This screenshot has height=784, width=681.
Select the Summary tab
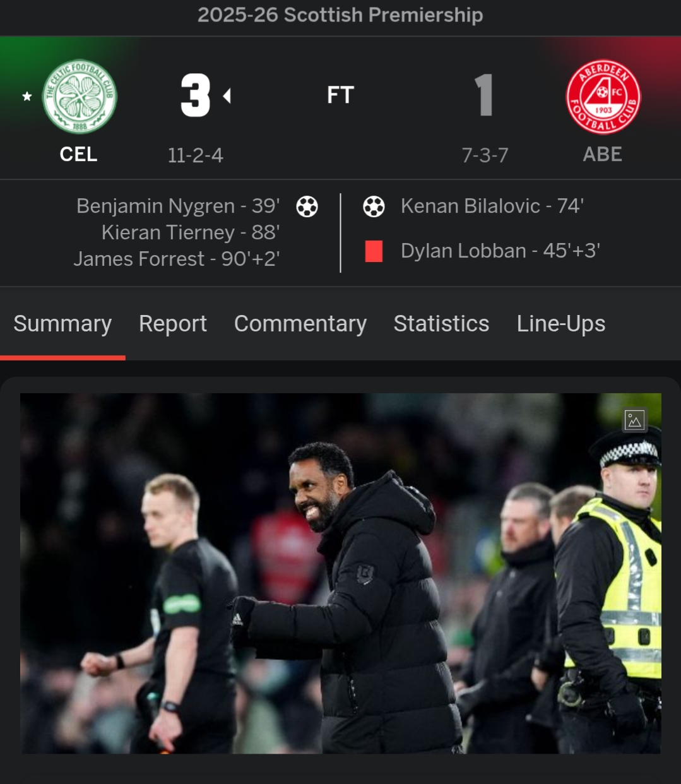pyautogui.click(x=62, y=324)
